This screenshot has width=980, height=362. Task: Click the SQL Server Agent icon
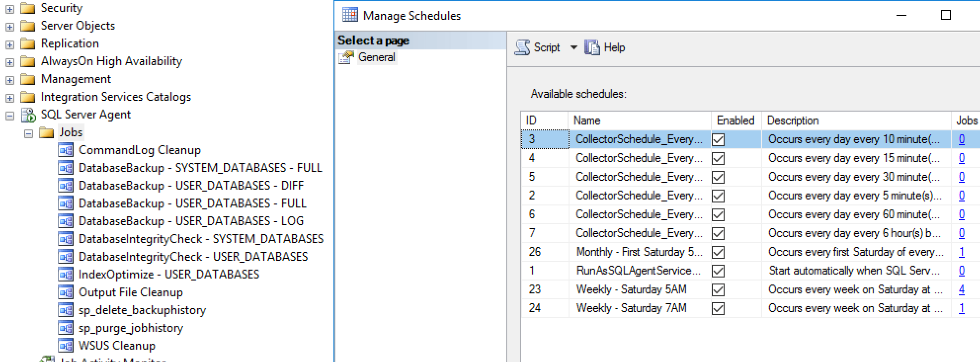pos(29,115)
